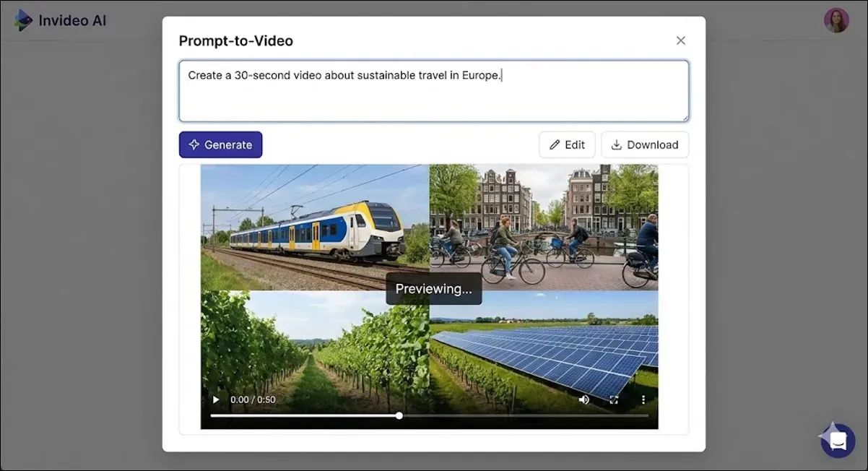Open your profile avatar menu
Screen dimensions: 868x471
pos(836,20)
